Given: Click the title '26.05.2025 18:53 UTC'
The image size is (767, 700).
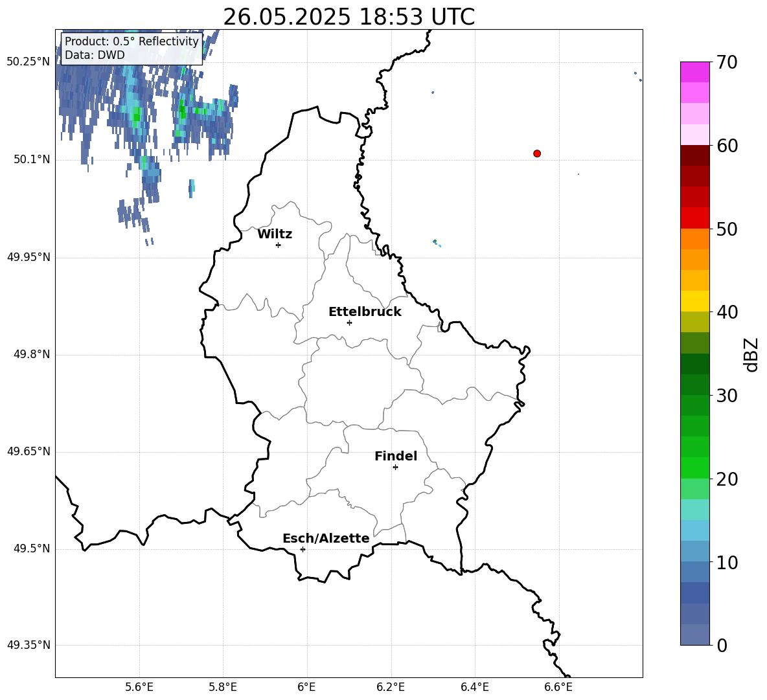Looking at the screenshot, I should point(349,17).
